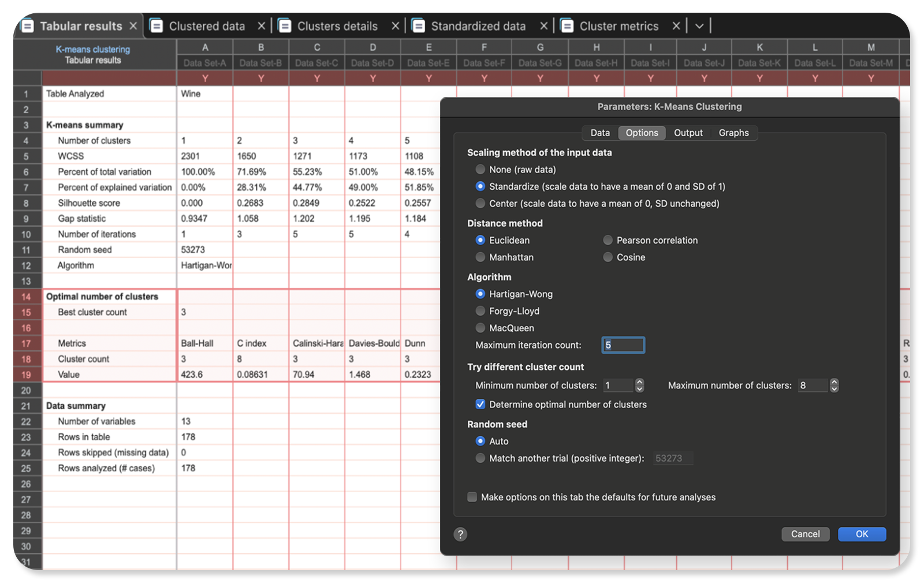The image size is (924, 584).
Task: Select the Options tab in parameters dialog
Action: (x=642, y=133)
